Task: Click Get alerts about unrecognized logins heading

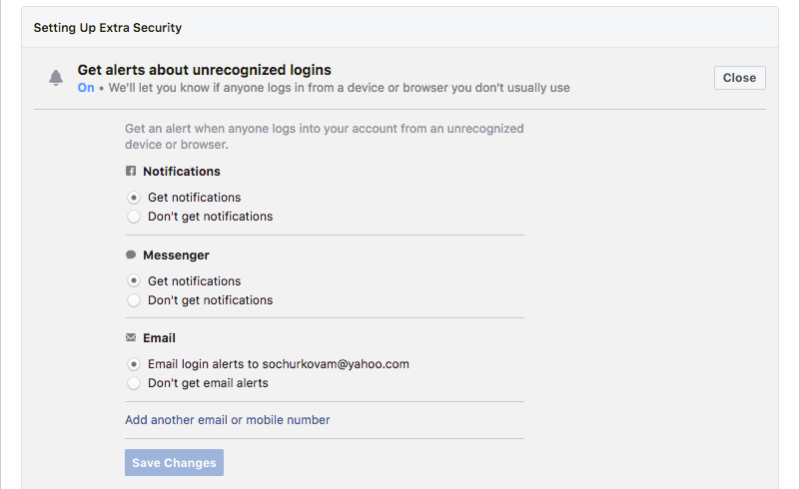Action: (x=204, y=69)
